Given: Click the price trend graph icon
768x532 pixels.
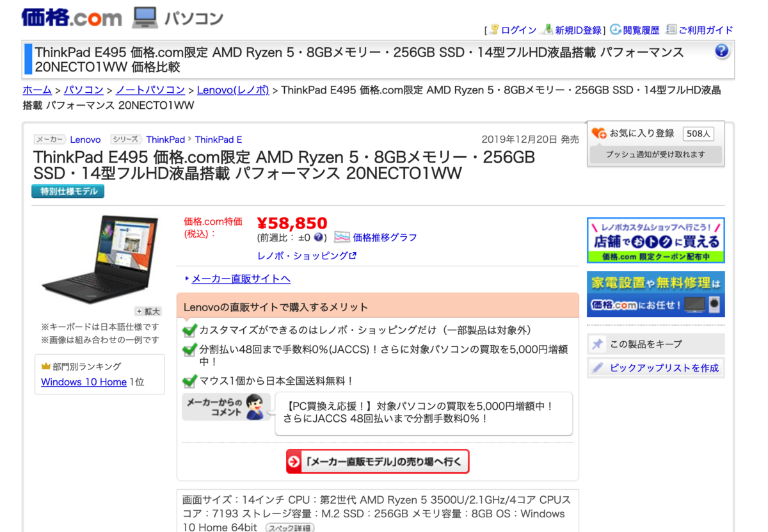Looking at the screenshot, I should pyautogui.click(x=342, y=237).
